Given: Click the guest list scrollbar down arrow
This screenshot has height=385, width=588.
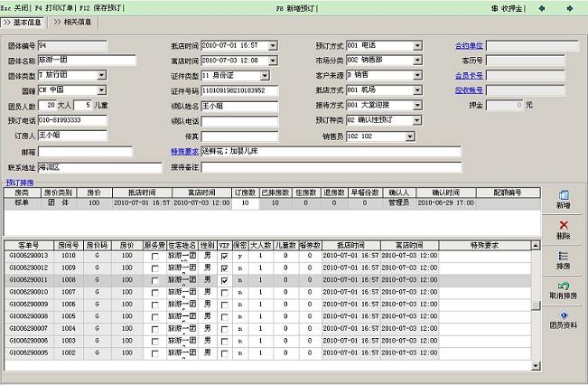Looking at the screenshot, I should click(536, 365).
